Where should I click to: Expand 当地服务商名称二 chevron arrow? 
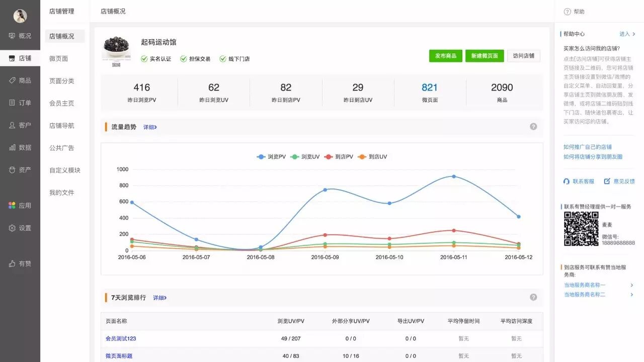pyautogui.click(x=632, y=295)
